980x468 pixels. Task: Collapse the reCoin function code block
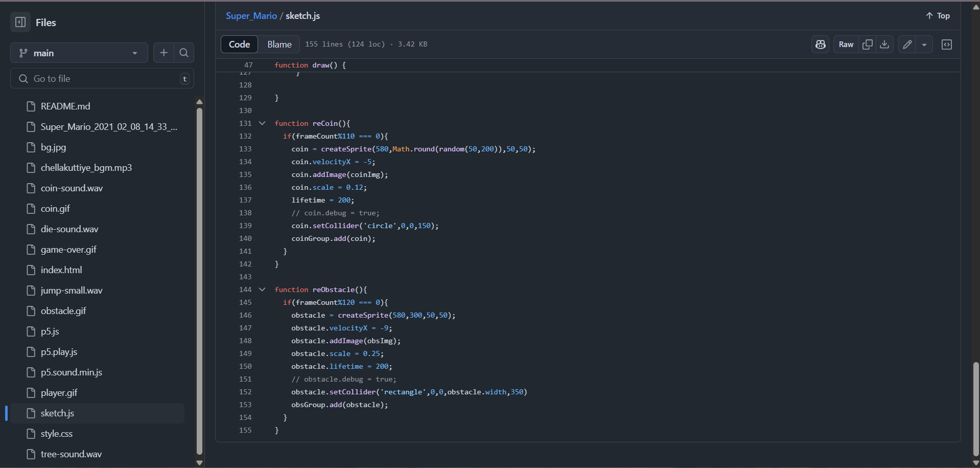(262, 123)
